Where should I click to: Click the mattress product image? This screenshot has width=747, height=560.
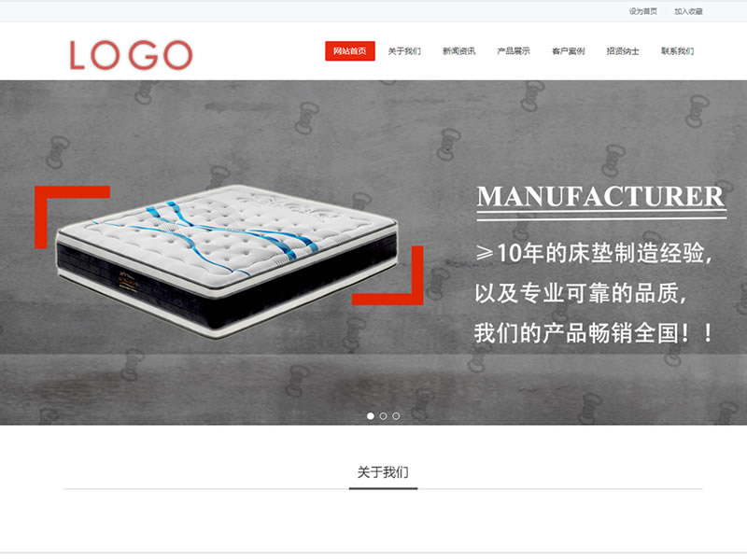(x=227, y=260)
